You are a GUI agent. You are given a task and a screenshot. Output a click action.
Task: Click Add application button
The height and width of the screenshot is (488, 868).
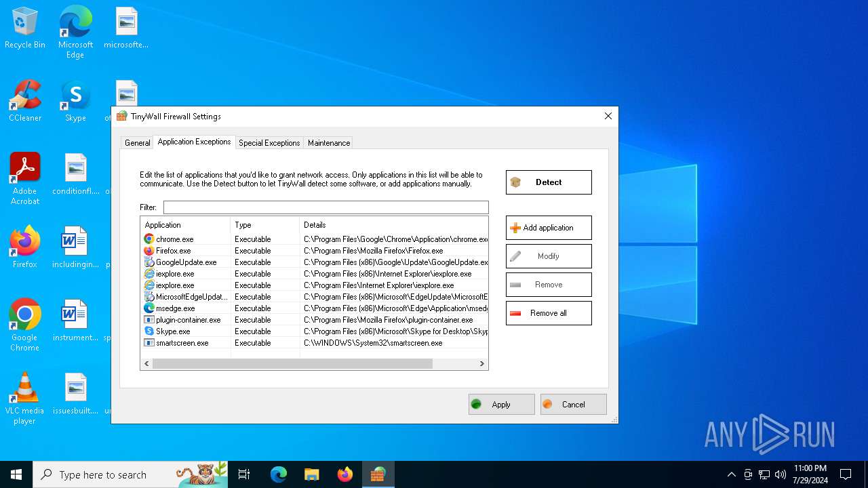pyautogui.click(x=549, y=228)
